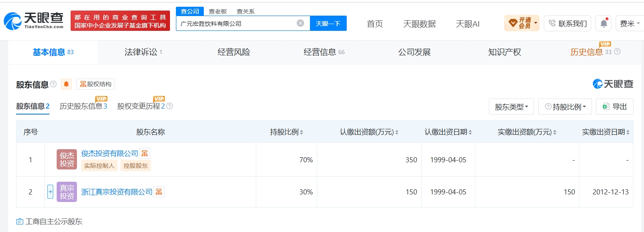Open the 俊杰投资有限公司 company link

coord(110,153)
